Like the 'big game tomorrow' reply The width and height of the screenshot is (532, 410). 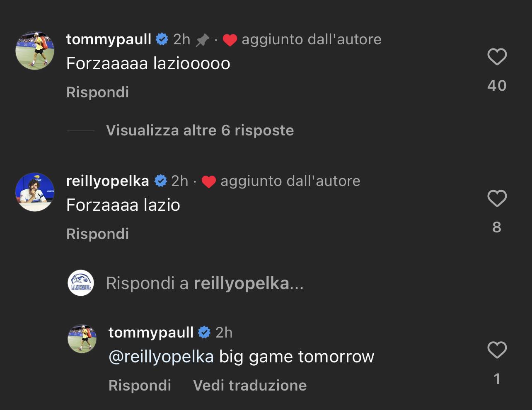click(497, 350)
